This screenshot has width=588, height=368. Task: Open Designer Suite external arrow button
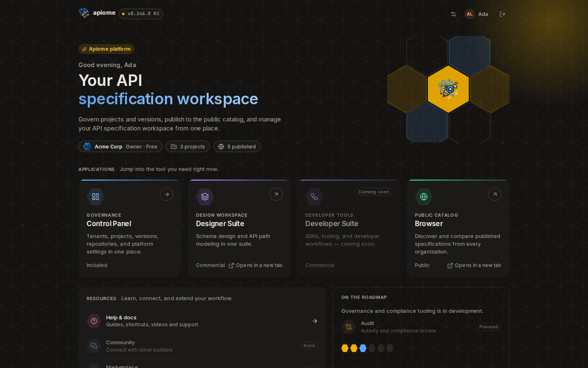tap(276, 194)
